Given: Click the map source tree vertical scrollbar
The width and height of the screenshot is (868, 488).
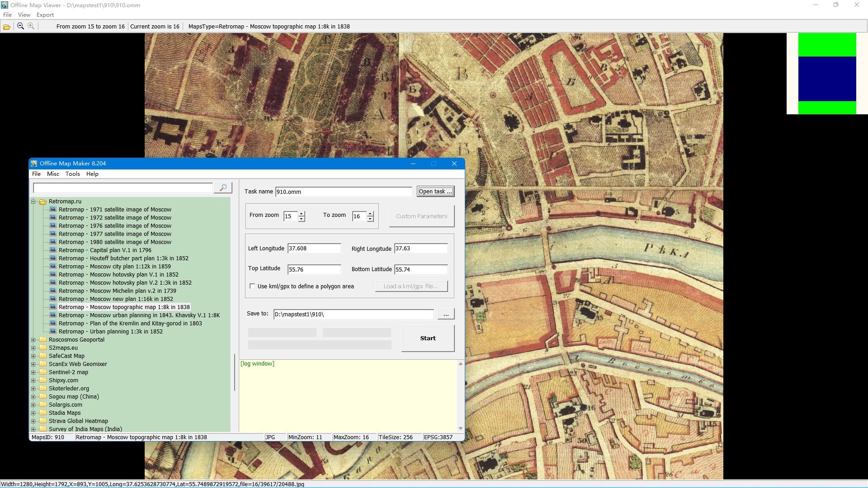Looking at the screenshot, I should (234, 373).
